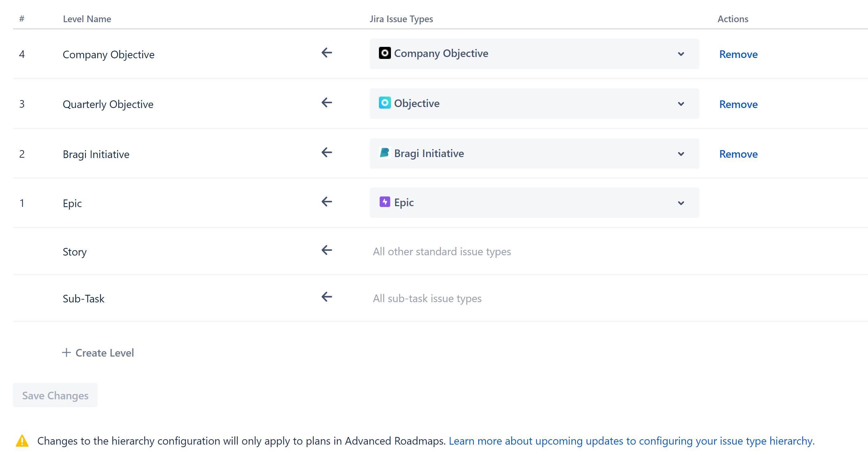The height and width of the screenshot is (456, 868).
Task: Expand the Epic issue type dropdown
Action: tap(534, 203)
